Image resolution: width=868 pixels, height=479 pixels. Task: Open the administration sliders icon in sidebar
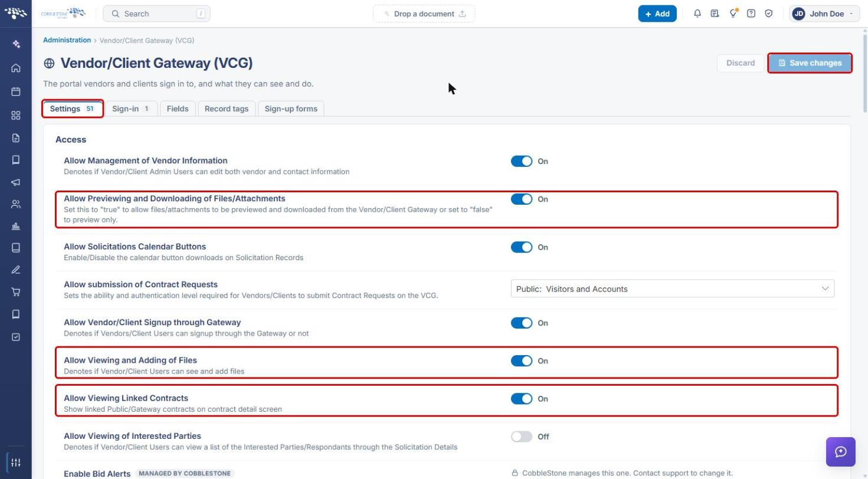click(16, 462)
